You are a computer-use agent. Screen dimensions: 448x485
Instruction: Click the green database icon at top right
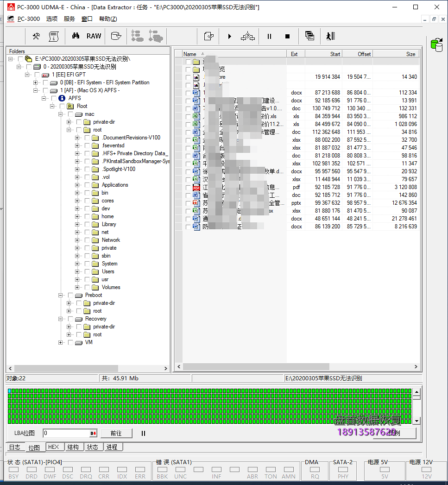(x=436, y=45)
